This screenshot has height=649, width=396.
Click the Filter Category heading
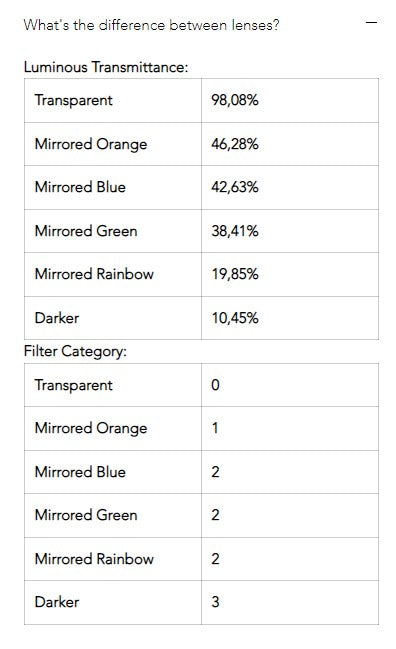tap(75, 351)
